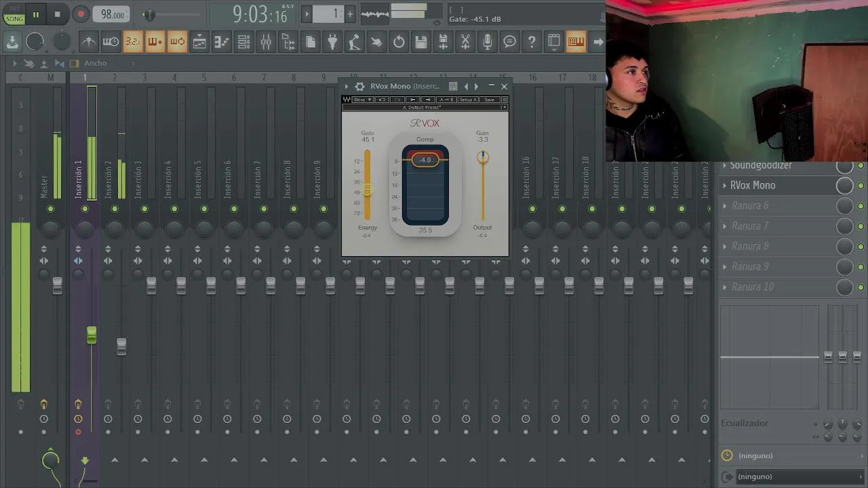Open the Default Preset dropdown bar
The image size is (868, 488).
pos(425,107)
